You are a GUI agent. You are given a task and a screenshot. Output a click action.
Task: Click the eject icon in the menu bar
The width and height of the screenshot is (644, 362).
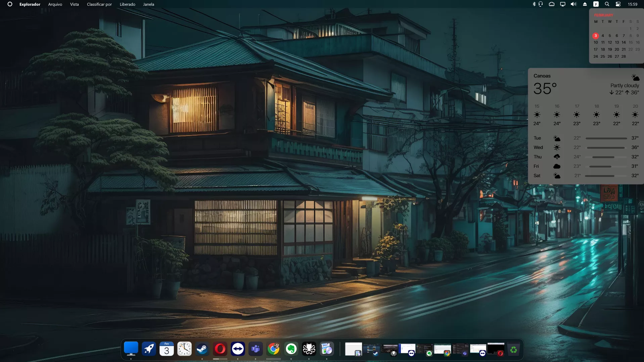point(585,4)
